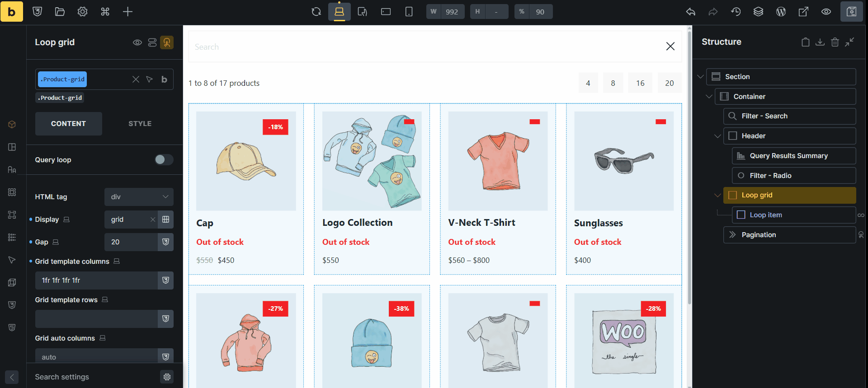Open the view on frontend external icon
The width and height of the screenshot is (868, 388).
point(803,12)
